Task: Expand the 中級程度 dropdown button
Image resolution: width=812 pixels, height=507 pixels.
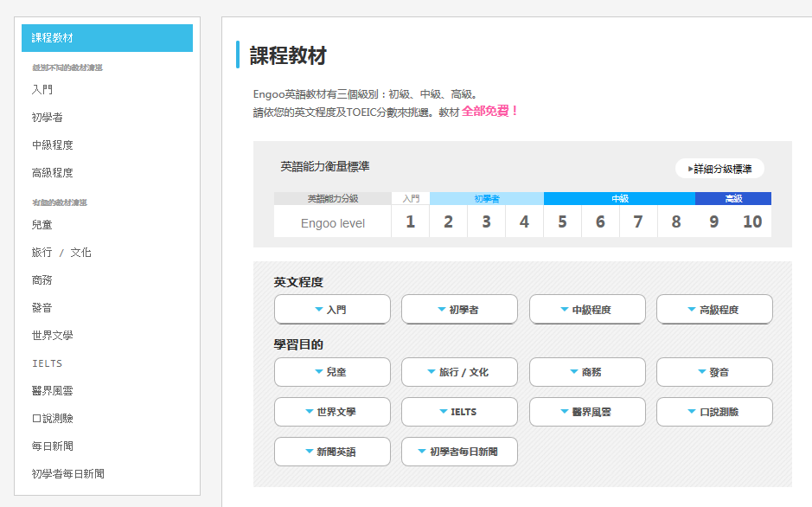Action: (587, 310)
